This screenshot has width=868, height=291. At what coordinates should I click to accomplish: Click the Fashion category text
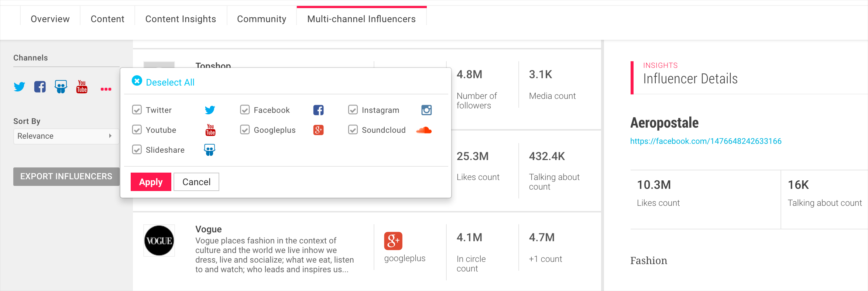point(649,261)
